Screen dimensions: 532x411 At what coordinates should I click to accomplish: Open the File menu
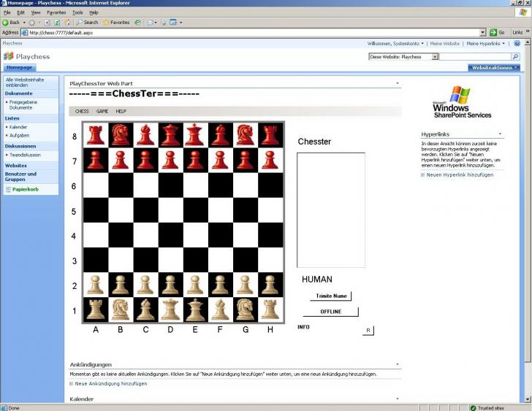[7, 12]
